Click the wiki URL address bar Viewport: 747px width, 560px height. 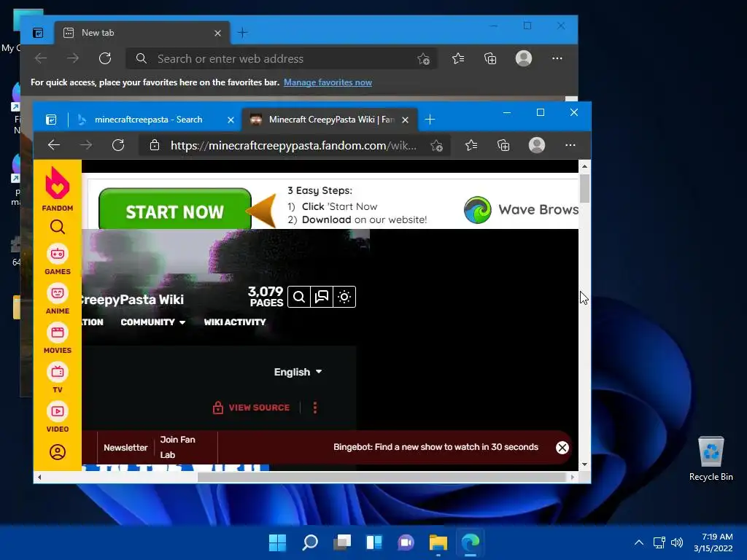point(293,146)
